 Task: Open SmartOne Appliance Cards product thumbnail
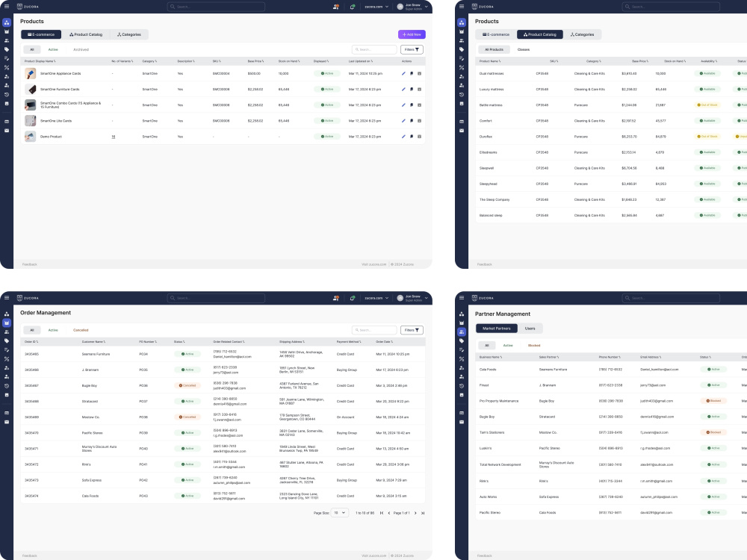coord(30,74)
